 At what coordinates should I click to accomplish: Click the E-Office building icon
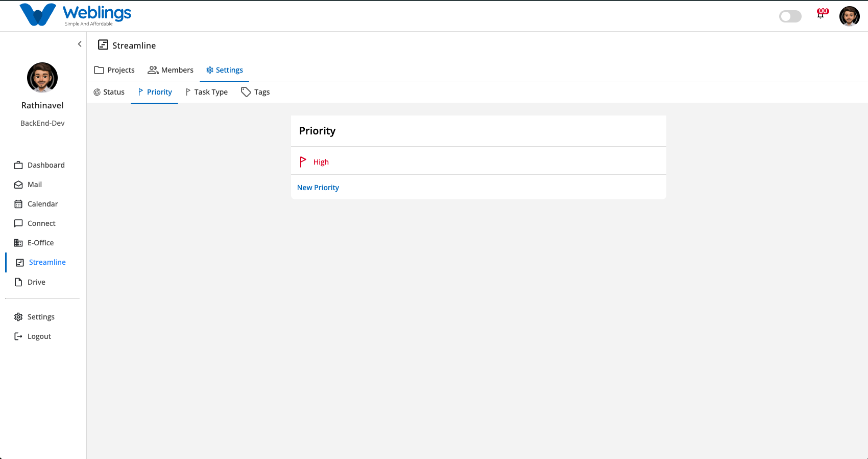(x=18, y=243)
